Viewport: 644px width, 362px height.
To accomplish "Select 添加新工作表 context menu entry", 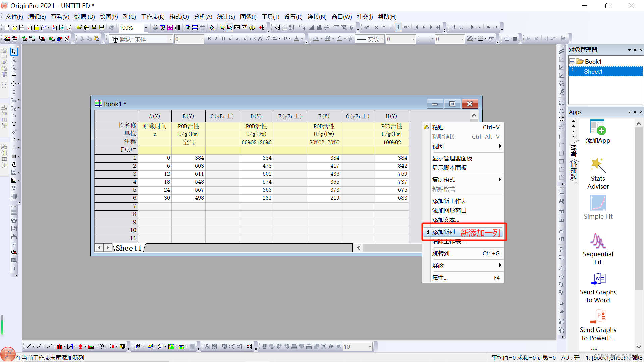I will 449,201.
